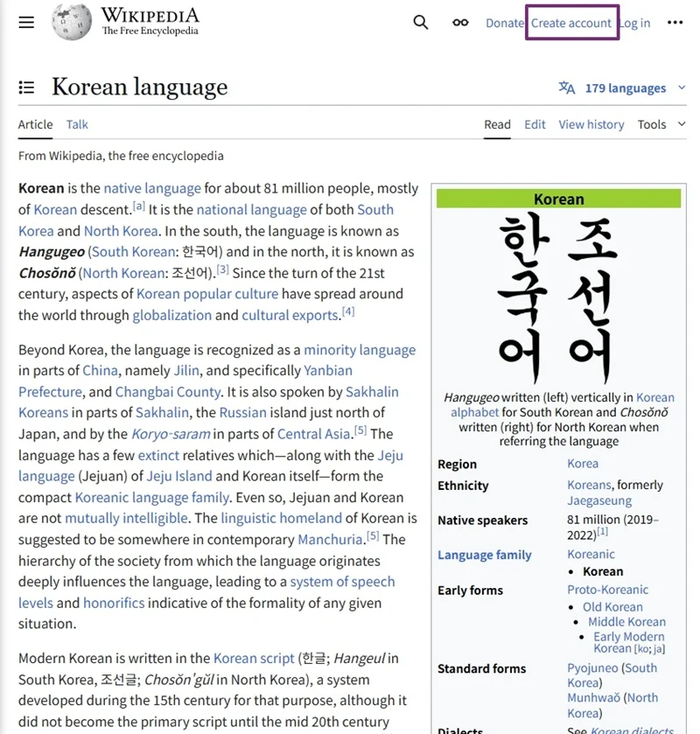Click the Donate link
Image resolution: width=700 pixels, height=734 pixels.
tap(504, 23)
